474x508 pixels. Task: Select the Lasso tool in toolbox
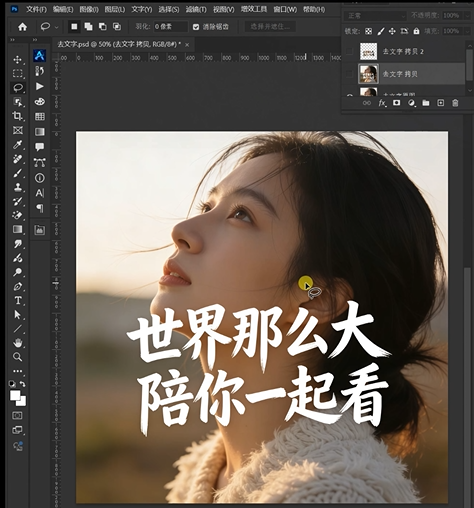(x=17, y=88)
